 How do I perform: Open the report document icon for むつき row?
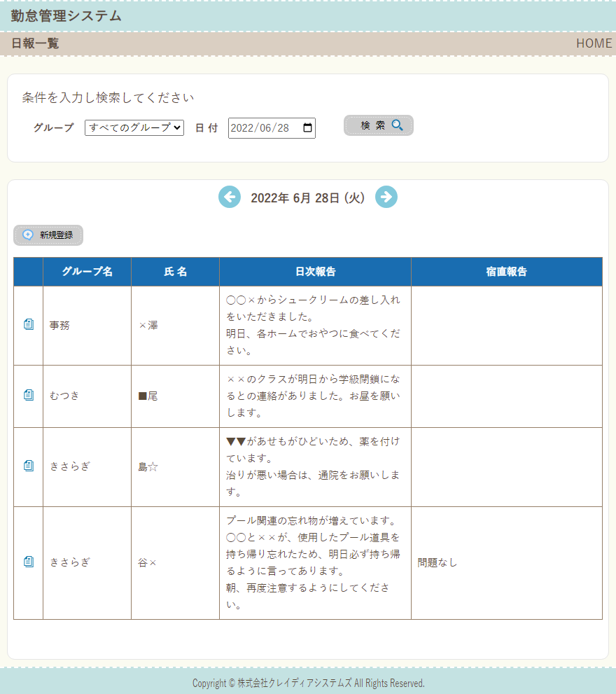[x=29, y=396]
